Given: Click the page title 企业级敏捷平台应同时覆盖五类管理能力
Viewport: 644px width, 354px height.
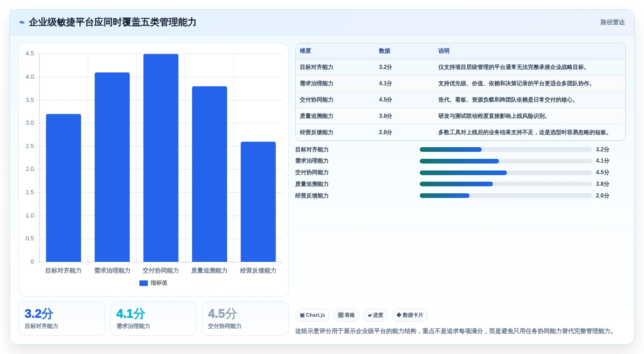Looking at the screenshot, I should coord(112,22).
